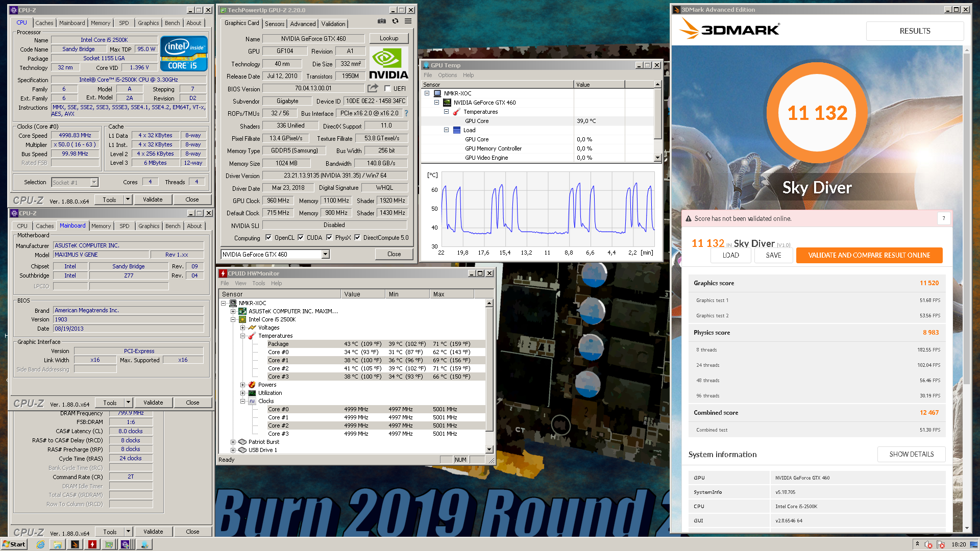The width and height of the screenshot is (980, 551).
Task: Click the Voltages icon in HWMonitor
Action: pyautogui.click(x=252, y=328)
